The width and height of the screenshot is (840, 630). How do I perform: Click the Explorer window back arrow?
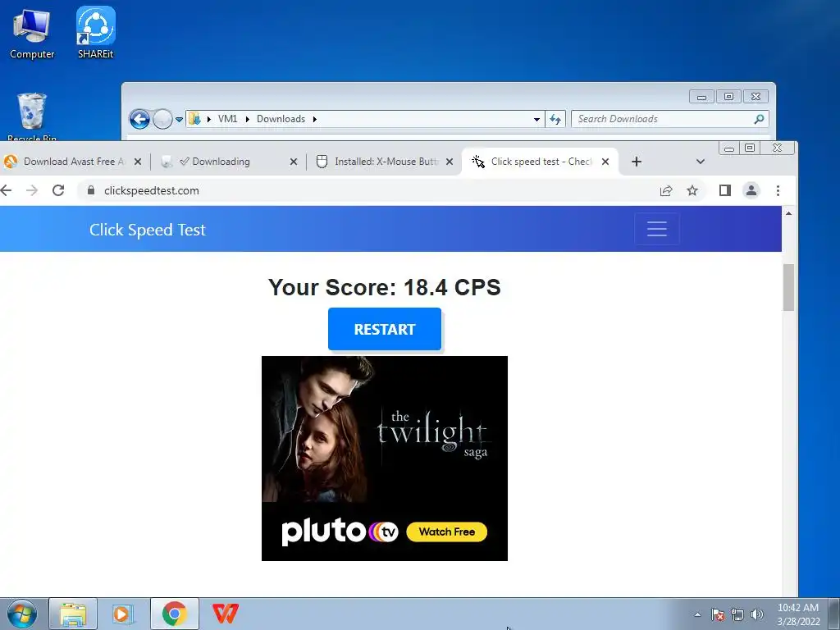139,119
